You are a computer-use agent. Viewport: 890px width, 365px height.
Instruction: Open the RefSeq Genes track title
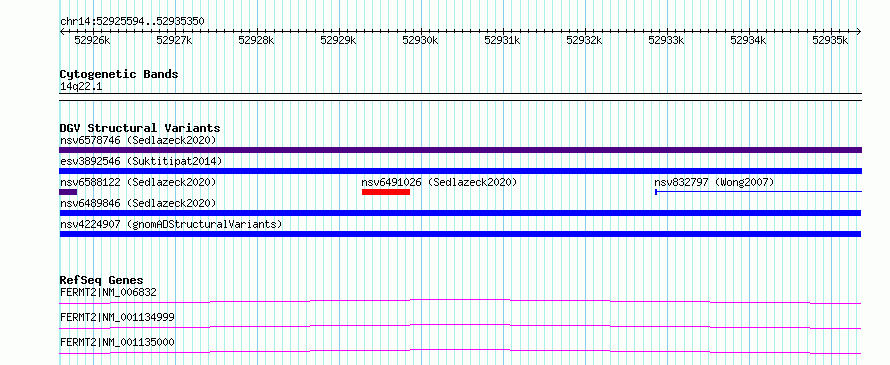pos(101,280)
